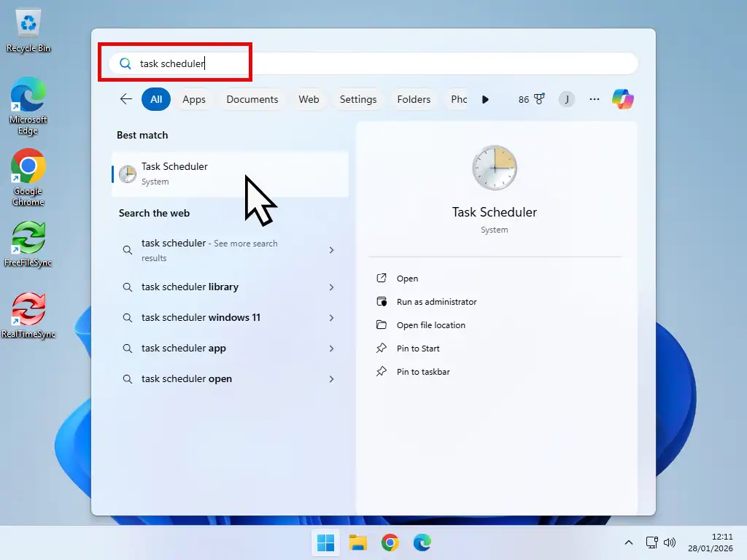Open Google Chrome from the taskbar
Screen dimensions: 747x560
pos(390,542)
